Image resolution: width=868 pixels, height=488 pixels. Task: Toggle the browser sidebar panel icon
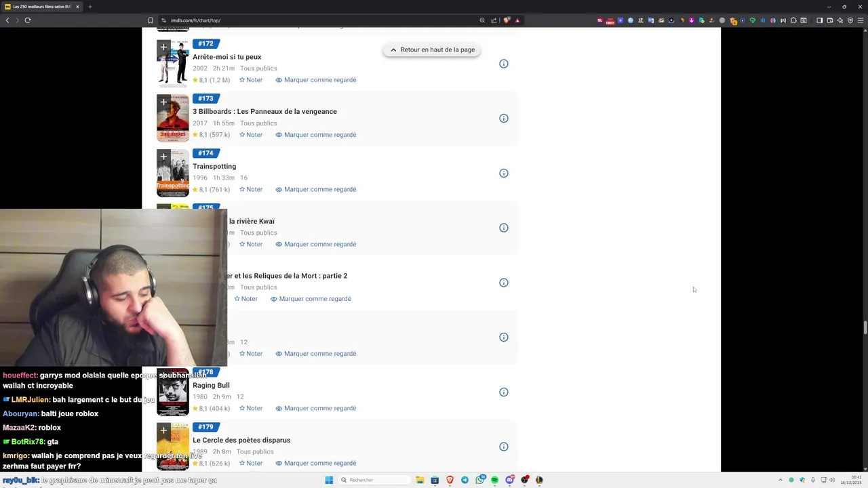coord(819,20)
